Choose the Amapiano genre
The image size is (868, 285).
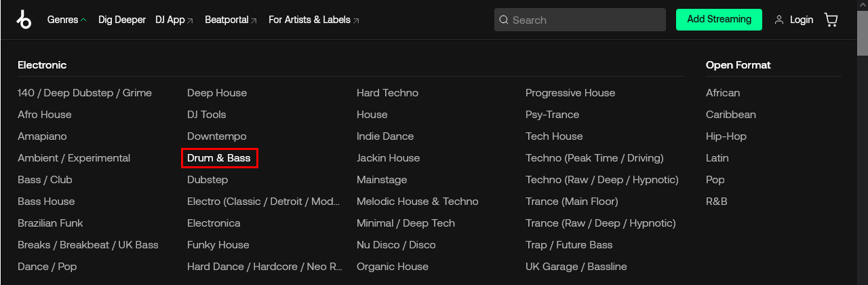coord(42,136)
